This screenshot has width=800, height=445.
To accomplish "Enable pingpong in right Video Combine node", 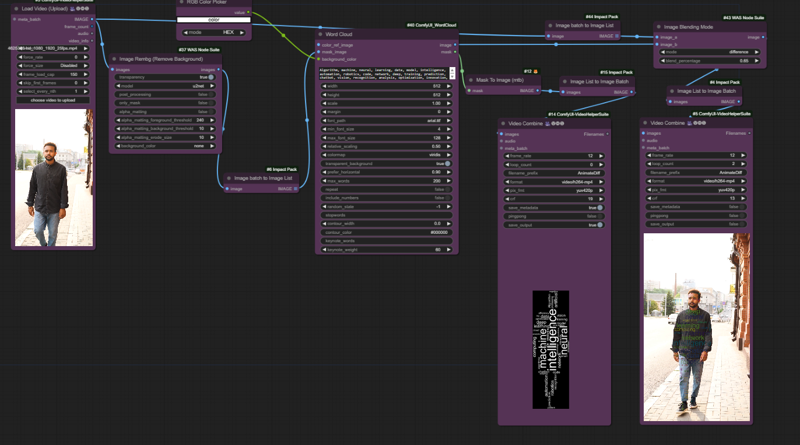I will 696,215.
